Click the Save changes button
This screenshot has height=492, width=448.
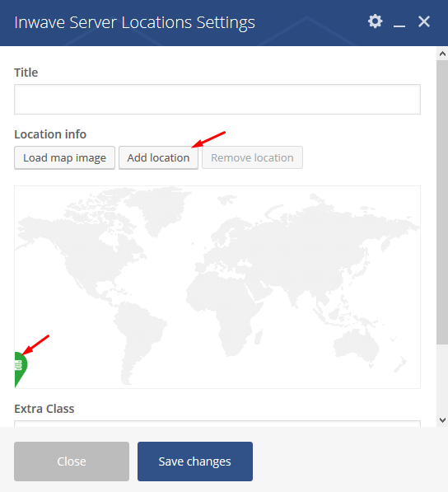[x=195, y=462]
